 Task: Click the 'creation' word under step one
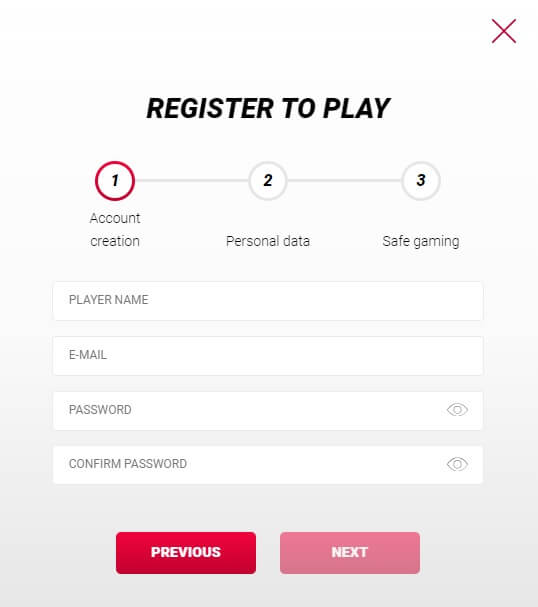pos(115,241)
